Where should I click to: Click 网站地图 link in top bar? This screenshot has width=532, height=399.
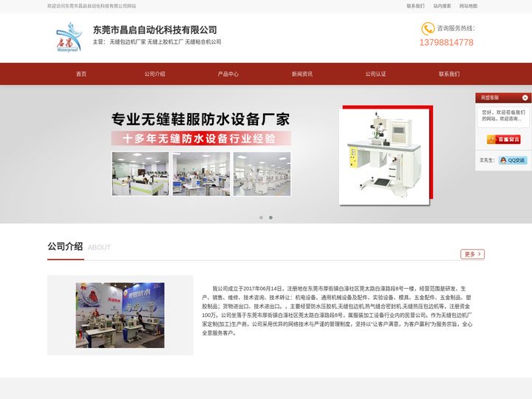[468, 6]
